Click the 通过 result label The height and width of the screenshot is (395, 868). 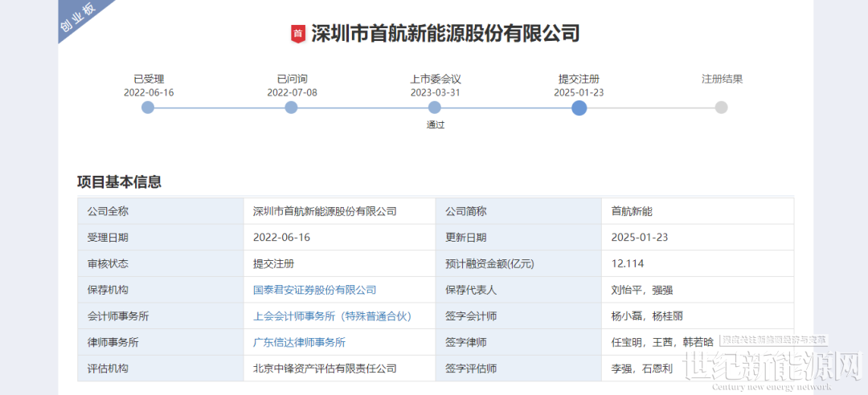point(436,125)
